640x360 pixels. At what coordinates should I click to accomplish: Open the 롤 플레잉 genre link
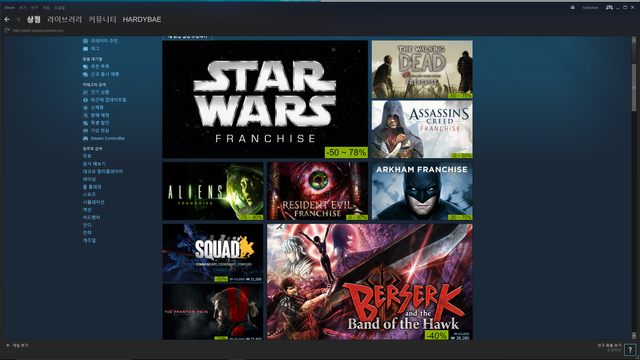pos(92,187)
